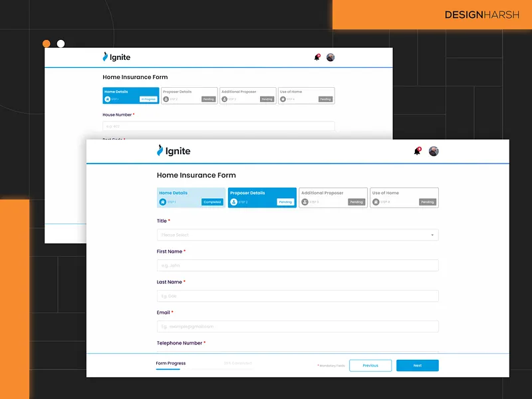Screen dimensions: 532x399
Task: Return to the completed Home Details step
Action: [x=191, y=197]
